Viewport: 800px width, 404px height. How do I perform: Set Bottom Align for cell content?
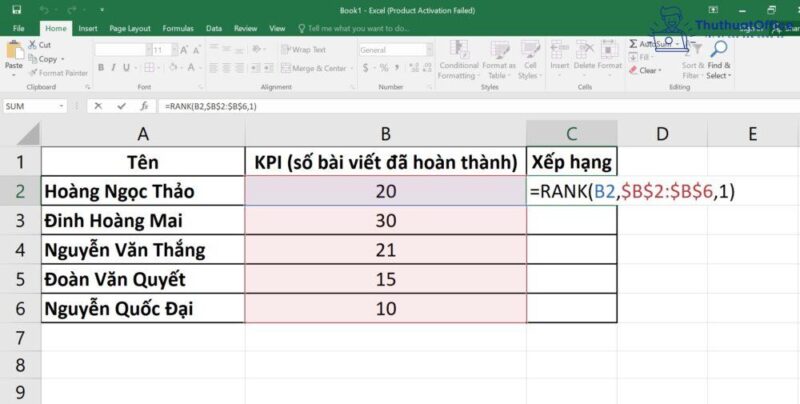239,49
